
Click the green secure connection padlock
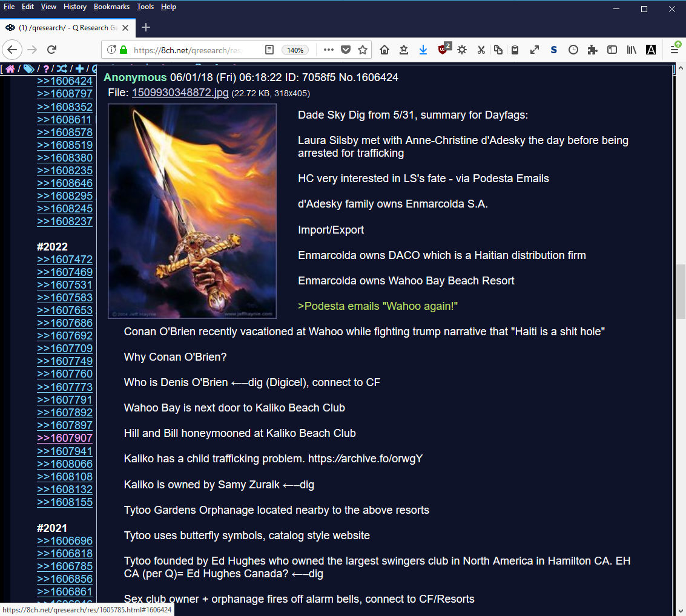pos(124,50)
